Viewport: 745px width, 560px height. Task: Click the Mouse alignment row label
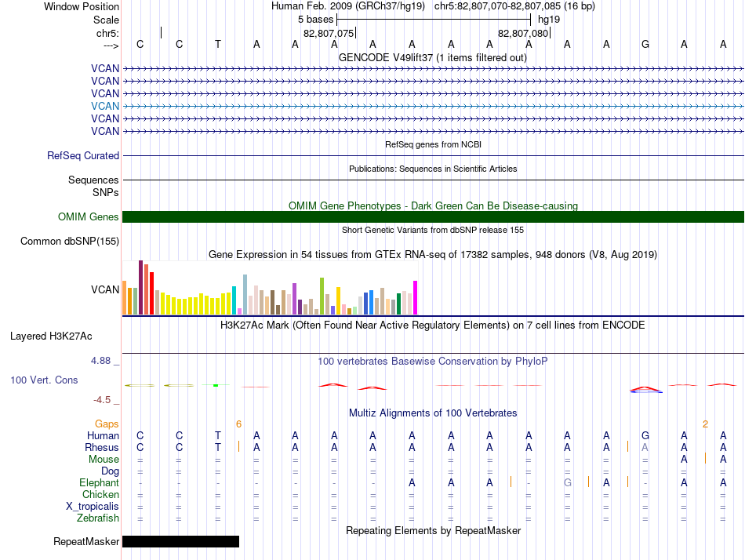pos(104,460)
